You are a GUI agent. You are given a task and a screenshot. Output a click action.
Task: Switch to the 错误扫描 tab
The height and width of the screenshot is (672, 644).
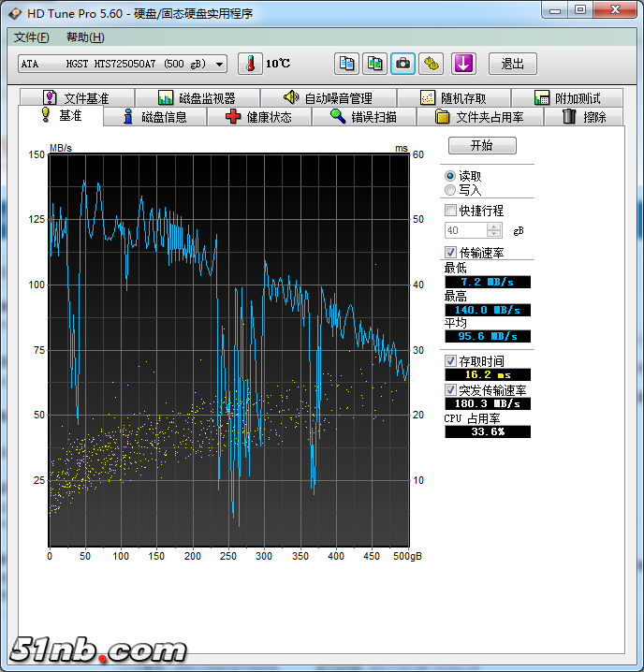coord(362,117)
